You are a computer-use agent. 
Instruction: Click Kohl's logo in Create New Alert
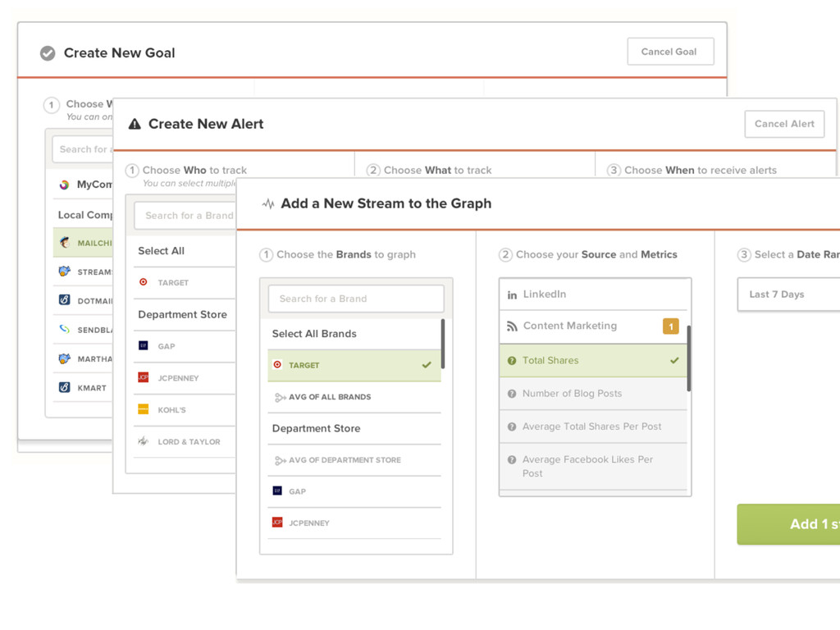[x=143, y=409]
